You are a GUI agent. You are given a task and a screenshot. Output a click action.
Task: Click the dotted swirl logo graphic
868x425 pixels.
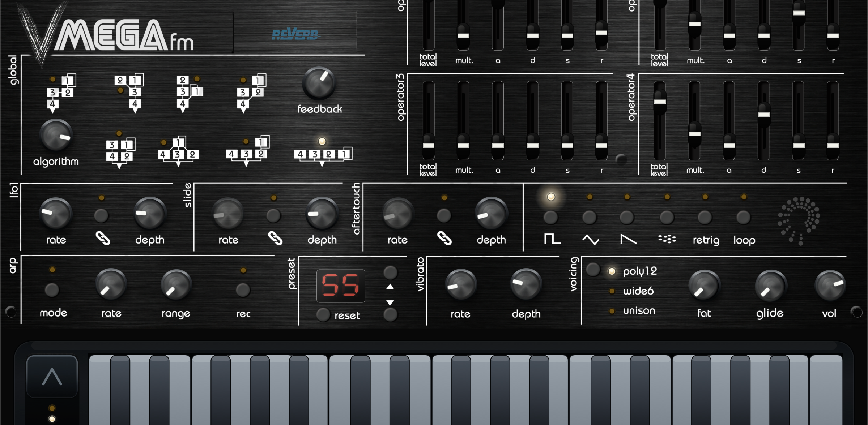click(799, 221)
